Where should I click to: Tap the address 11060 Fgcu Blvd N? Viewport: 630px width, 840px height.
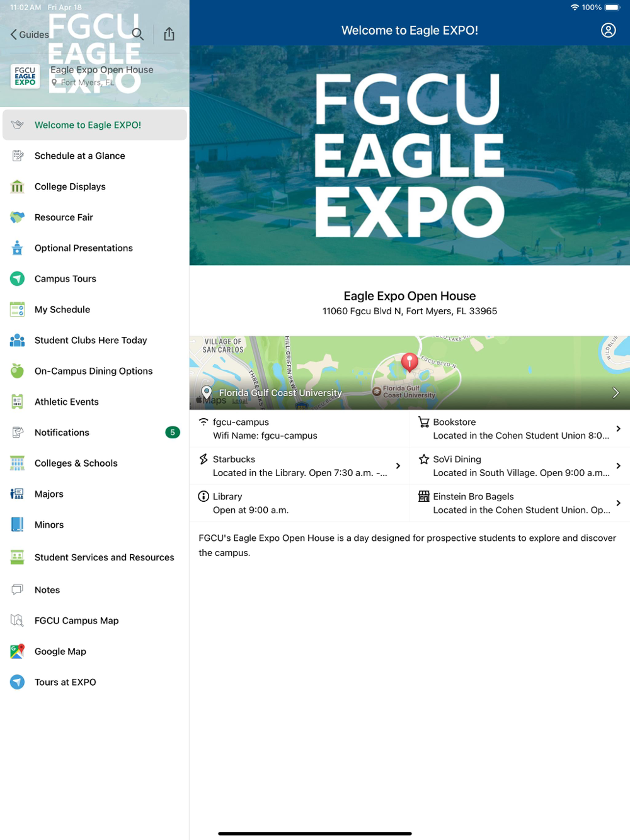[409, 311]
